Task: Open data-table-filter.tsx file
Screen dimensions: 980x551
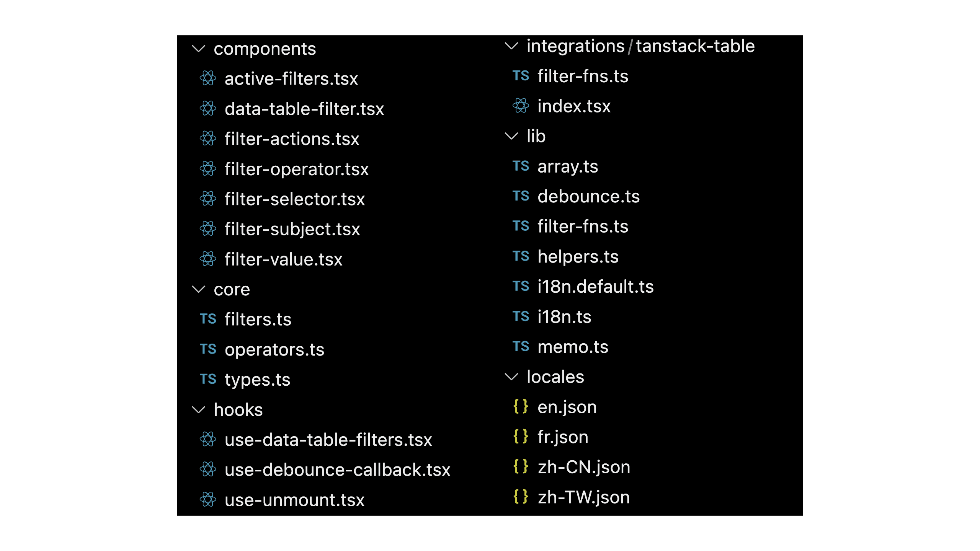Action: coord(304,109)
